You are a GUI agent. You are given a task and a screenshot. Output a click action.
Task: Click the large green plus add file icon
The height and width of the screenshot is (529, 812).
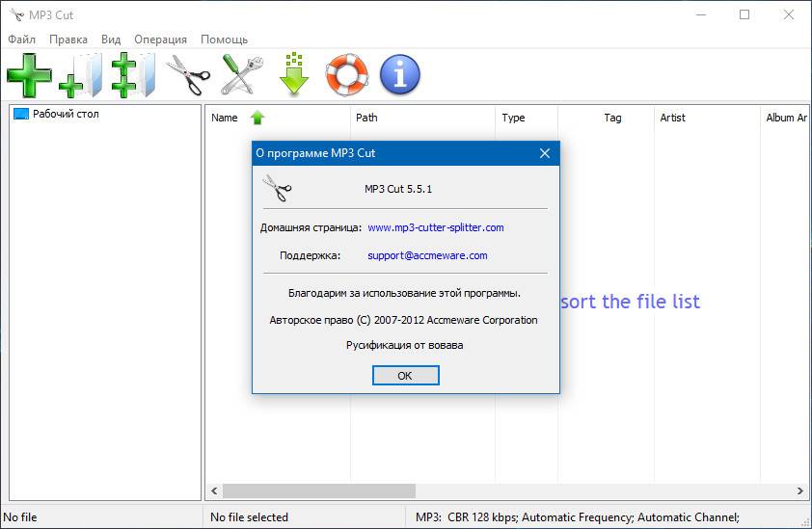[x=30, y=75]
